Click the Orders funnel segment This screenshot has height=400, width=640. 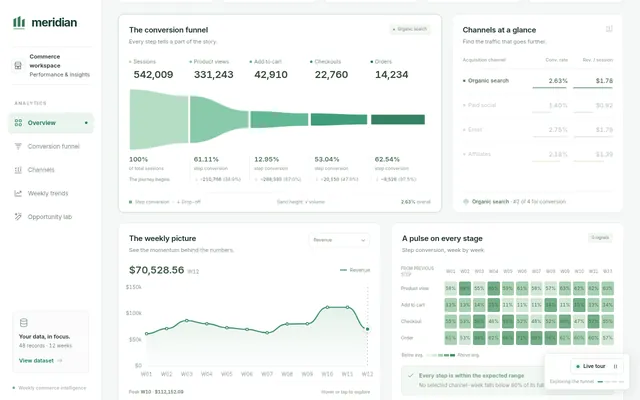tap(398, 119)
